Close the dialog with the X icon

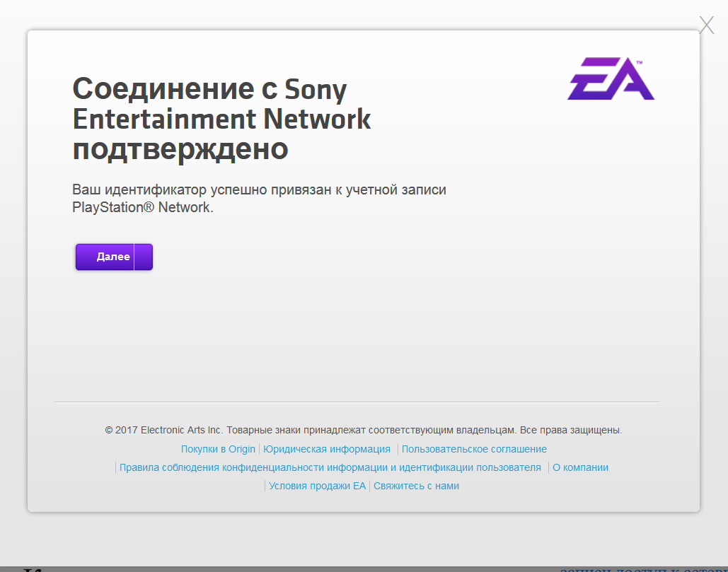click(707, 25)
